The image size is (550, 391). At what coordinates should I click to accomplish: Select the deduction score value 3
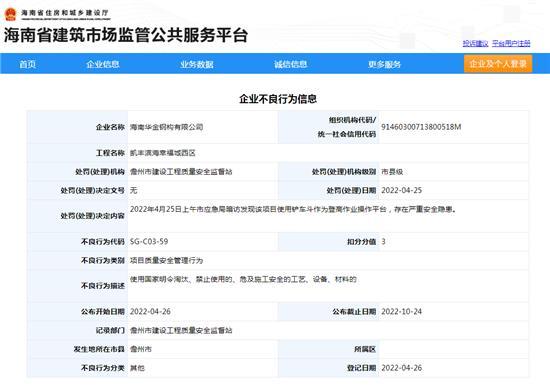[x=383, y=242]
